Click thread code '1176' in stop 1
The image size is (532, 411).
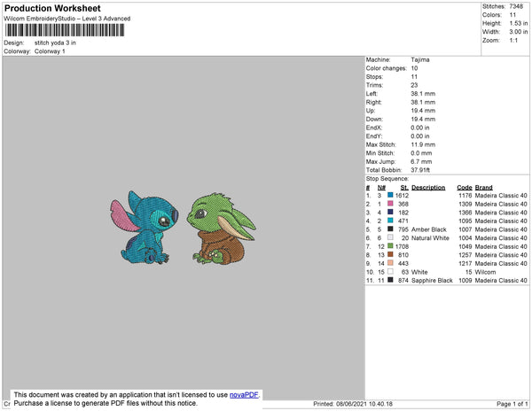(465, 196)
